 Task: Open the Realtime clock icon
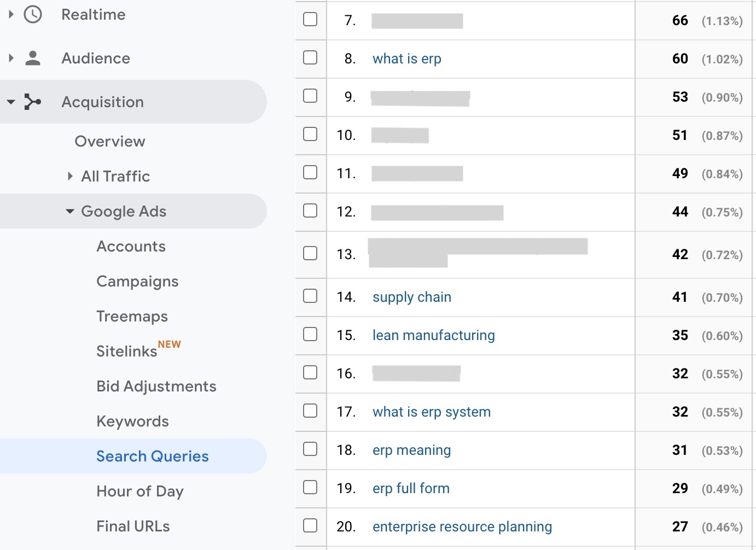click(x=34, y=14)
